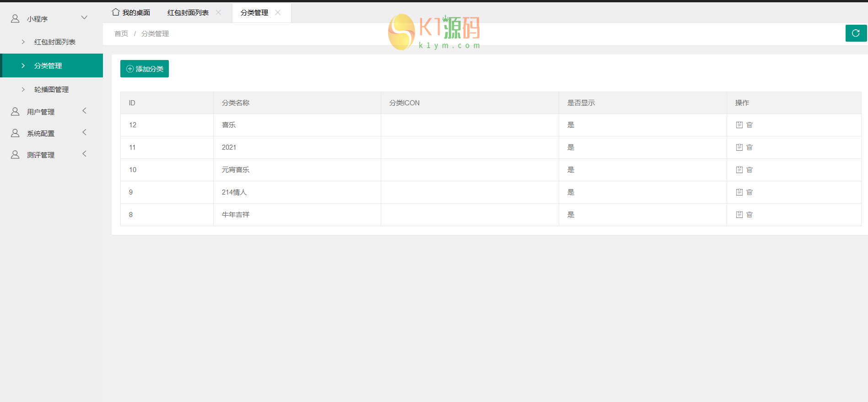This screenshot has width=868, height=402.
Task: Close the 分类管理 tab
Action: pyautogui.click(x=278, y=12)
